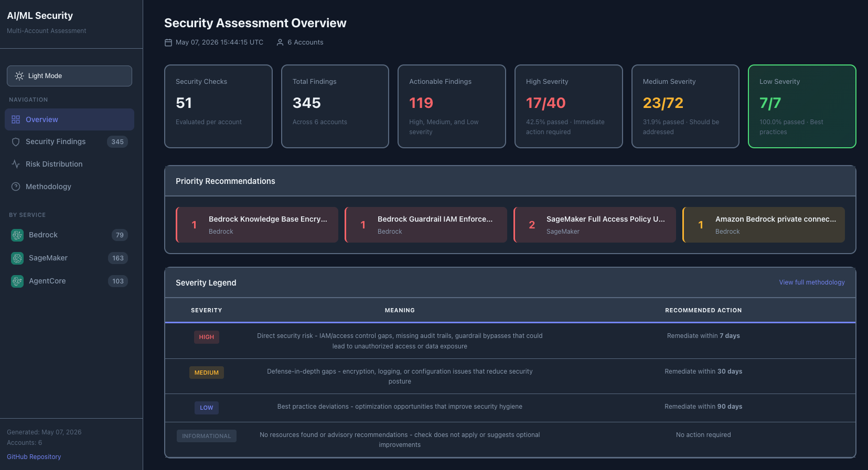868x470 pixels.
Task: Open the High Severity 17/40 card
Action: tap(569, 106)
